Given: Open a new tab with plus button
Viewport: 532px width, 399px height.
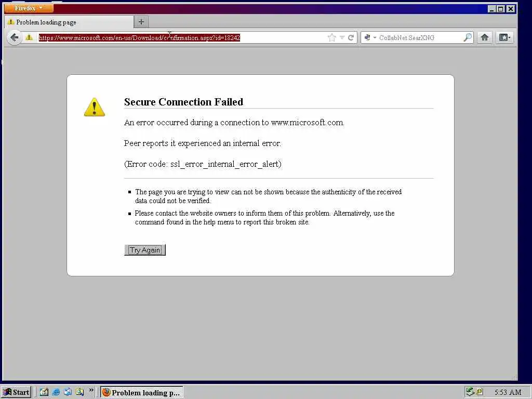Looking at the screenshot, I should [x=141, y=22].
